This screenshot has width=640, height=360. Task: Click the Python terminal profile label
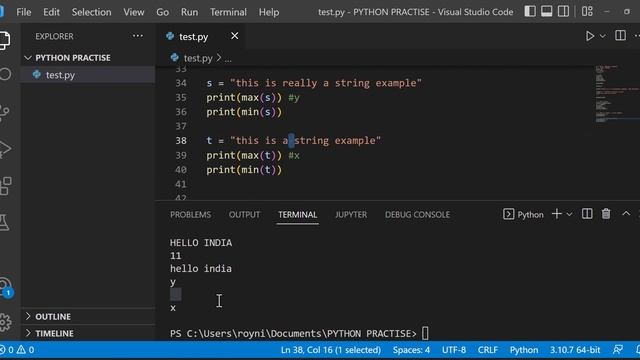pyautogui.click(x=523, y=214)
